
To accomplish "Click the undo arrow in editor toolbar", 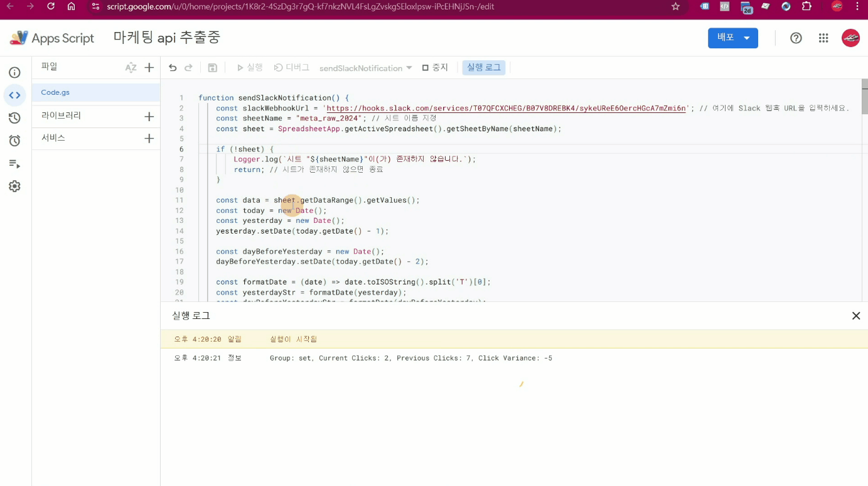I will coord(173,68).
